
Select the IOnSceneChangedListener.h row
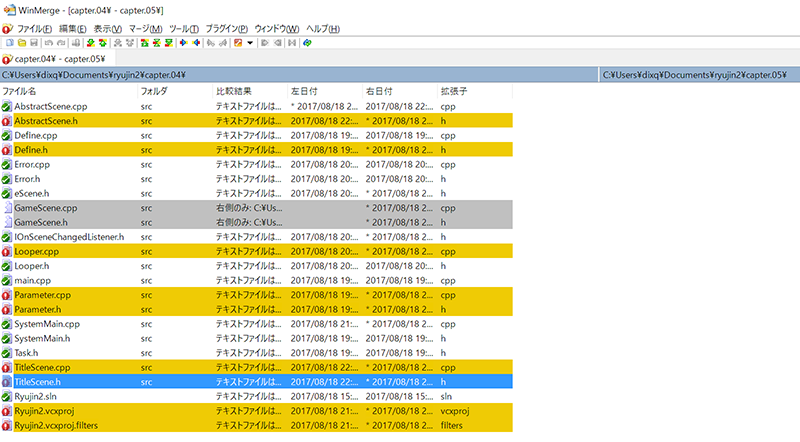(256, 237)
